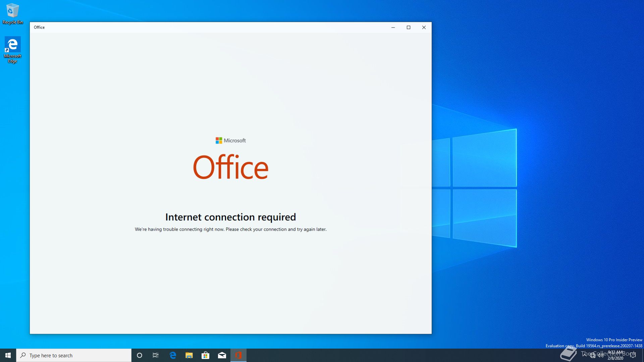Viewport: 644px width, 362px height.
Task: Select the Office app taskbar button
Action: coord(238,355)
